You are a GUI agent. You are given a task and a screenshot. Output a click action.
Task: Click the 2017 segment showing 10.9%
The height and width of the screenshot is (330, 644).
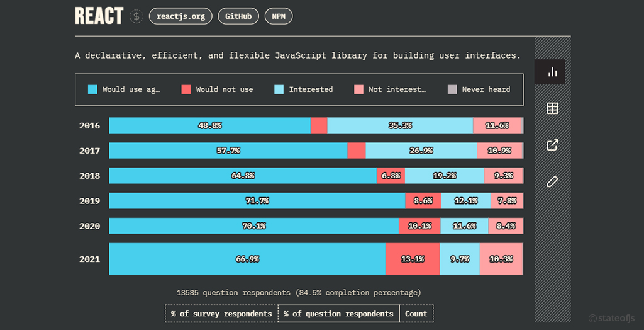tap(499, 151)
